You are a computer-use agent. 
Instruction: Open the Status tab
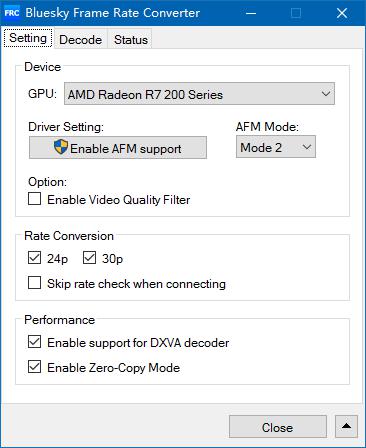click(x=131, y=40)
